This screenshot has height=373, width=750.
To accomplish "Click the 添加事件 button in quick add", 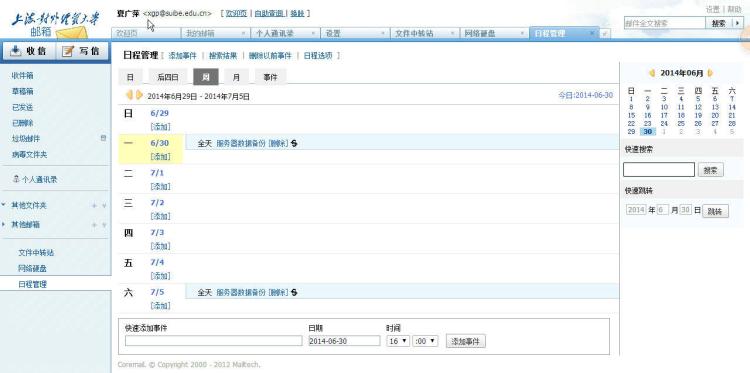I will (x=465, y=341).
